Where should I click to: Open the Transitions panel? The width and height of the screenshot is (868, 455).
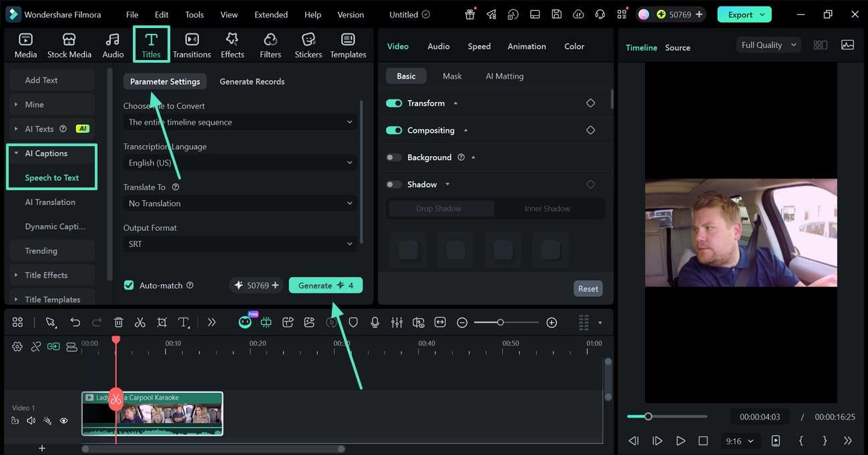(x=192, y=45)
